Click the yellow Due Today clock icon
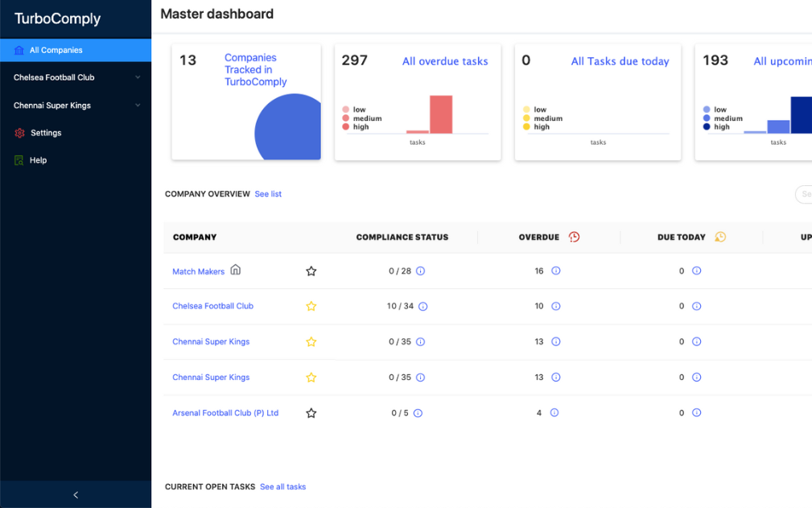The width and height of the screenshot is (812, 508). [720, 237]
